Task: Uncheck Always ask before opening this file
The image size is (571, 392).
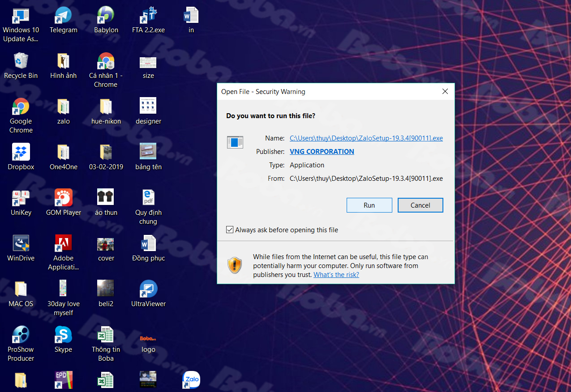Action: (230, 230)
